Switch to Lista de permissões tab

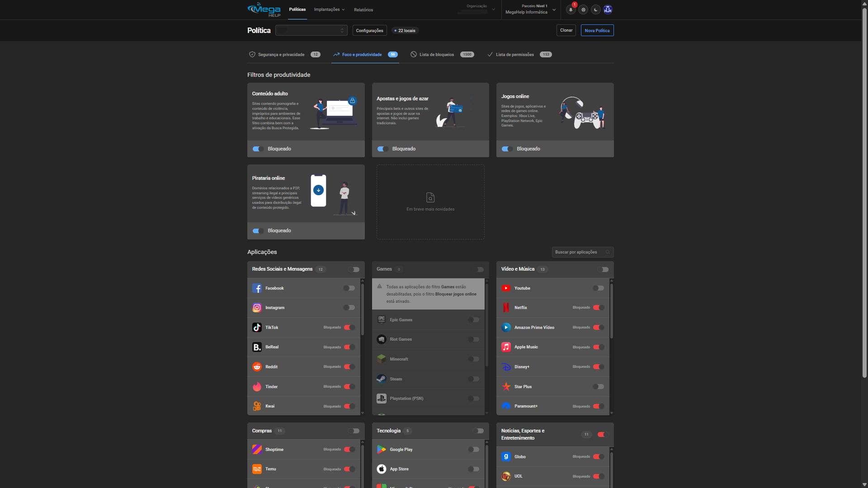[x=519, y=55]
